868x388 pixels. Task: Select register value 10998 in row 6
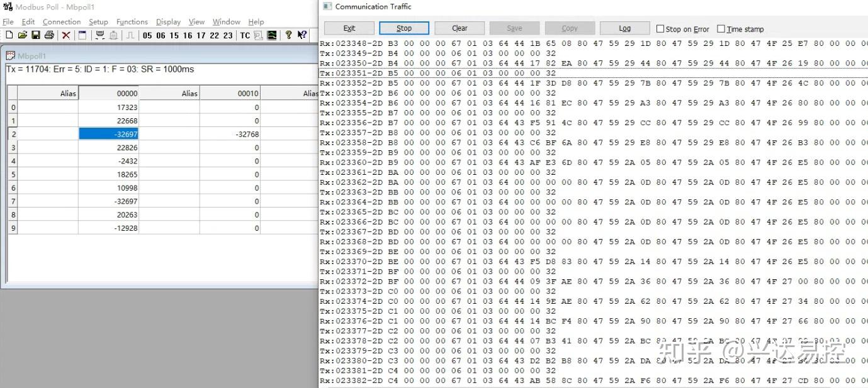pyautogui.click(x=108, y=188)
